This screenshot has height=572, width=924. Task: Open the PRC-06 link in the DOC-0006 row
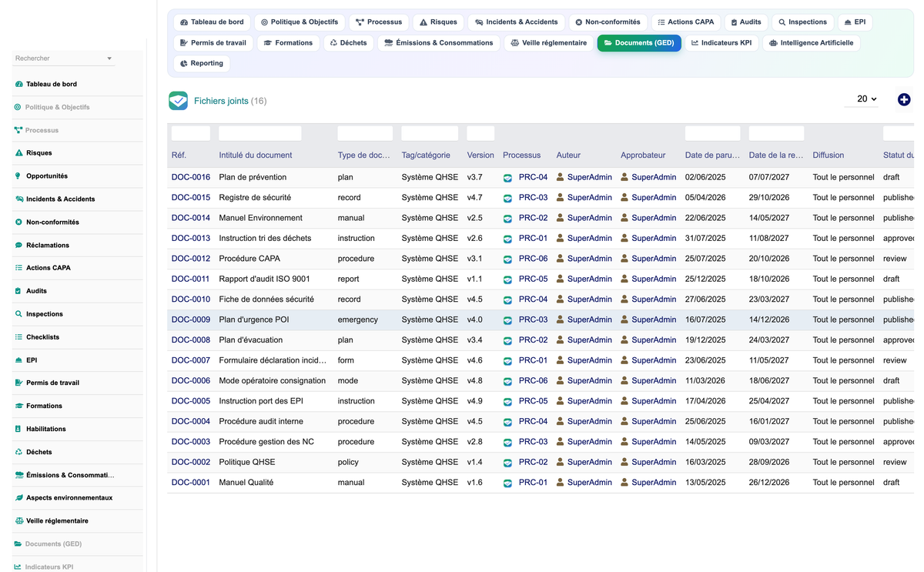click(x=533, y=381)
